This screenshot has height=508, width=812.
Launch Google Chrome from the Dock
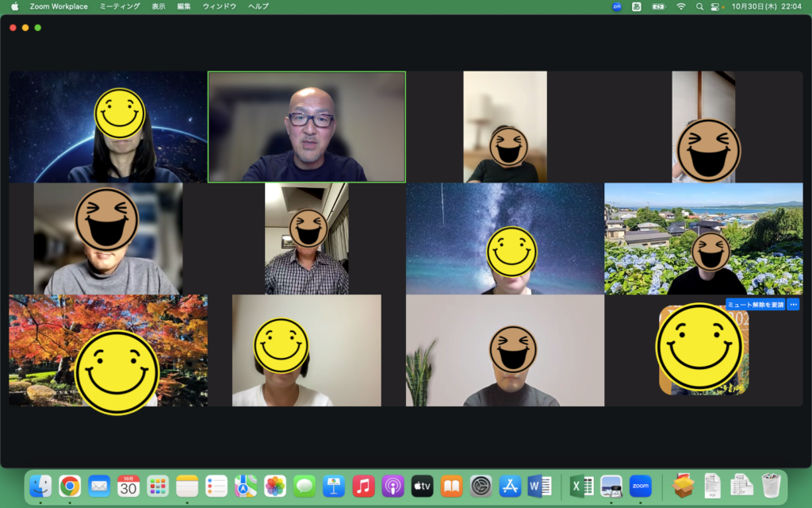(x=70, y=486)
